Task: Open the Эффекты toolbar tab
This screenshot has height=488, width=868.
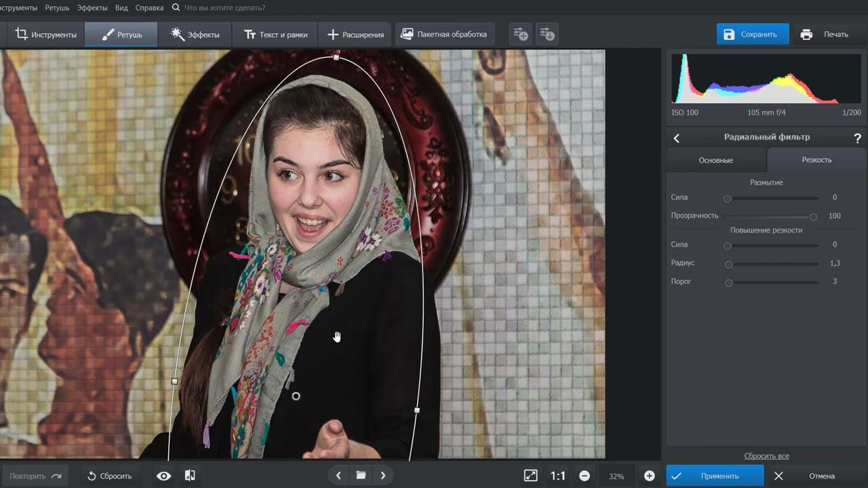Action: (195, 35)
